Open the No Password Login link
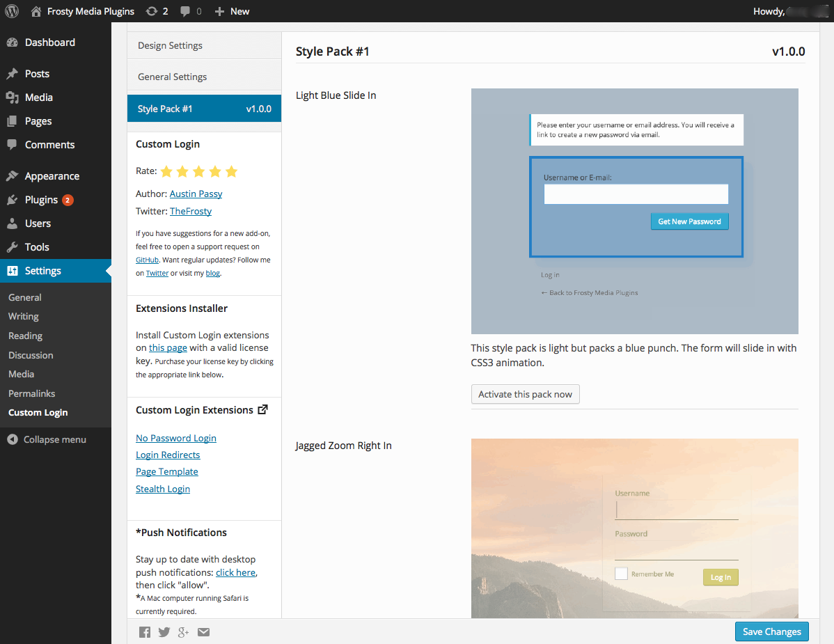 coord(176,438)
